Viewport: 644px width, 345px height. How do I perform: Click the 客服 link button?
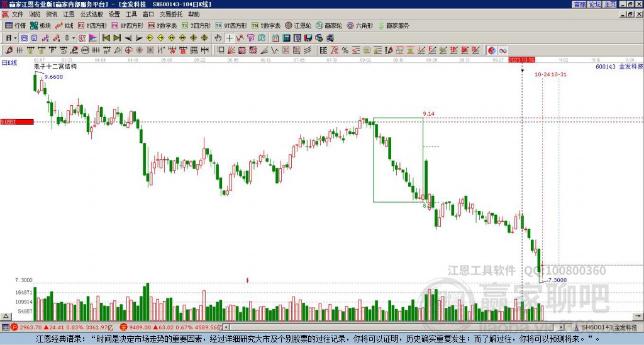click(579, 4)
